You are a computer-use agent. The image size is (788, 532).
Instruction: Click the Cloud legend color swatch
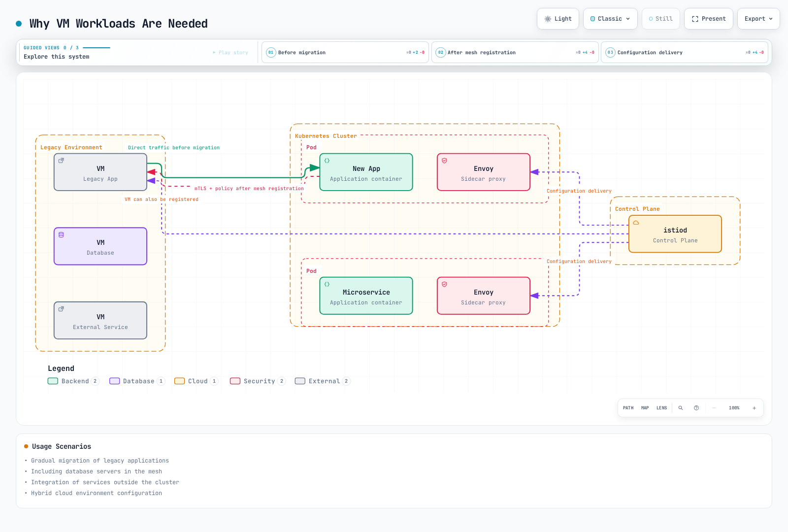pyautogui.click(x=180, y=381)
